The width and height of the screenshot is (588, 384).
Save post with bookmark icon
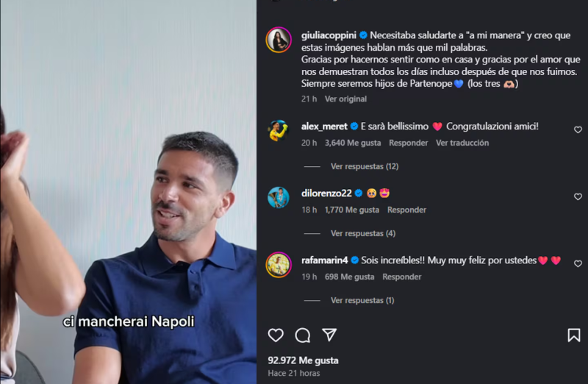coord(574,335)
